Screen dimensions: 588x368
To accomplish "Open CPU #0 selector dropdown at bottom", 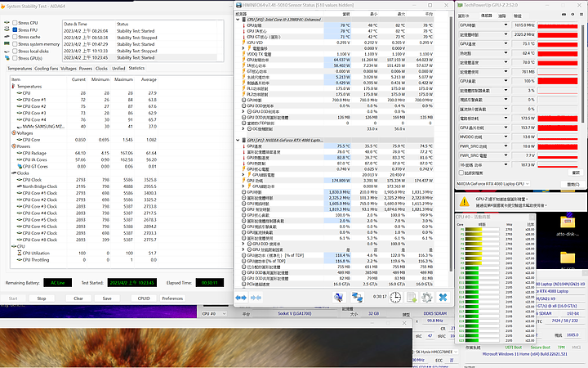I will tap(215, 313).
